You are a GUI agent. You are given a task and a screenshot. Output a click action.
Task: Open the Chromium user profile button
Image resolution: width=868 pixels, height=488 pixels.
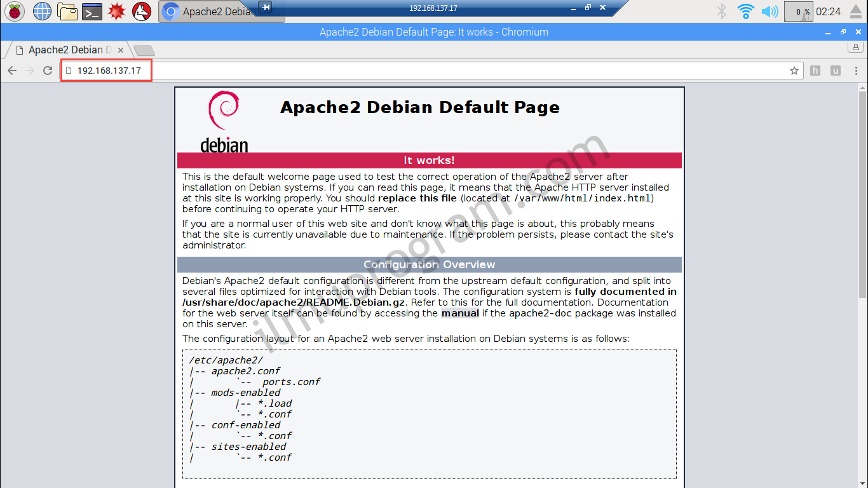856,48
